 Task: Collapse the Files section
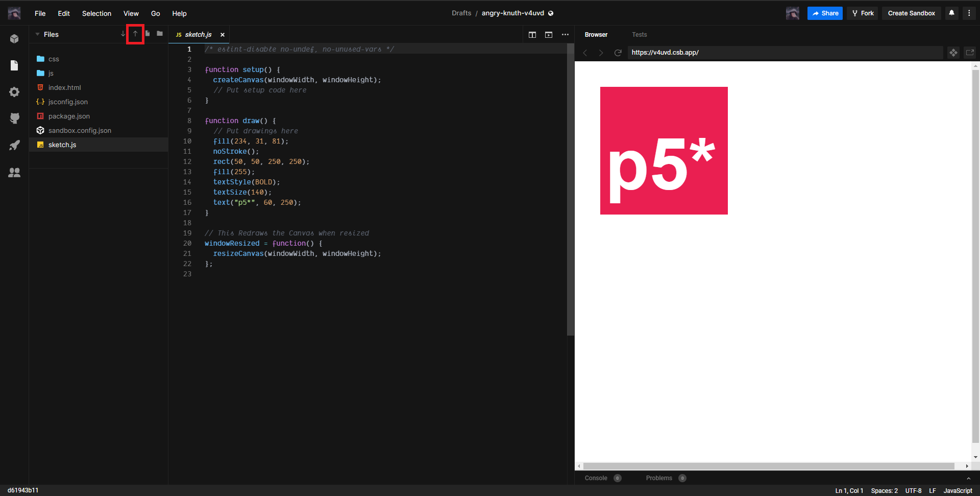[37, 34]
